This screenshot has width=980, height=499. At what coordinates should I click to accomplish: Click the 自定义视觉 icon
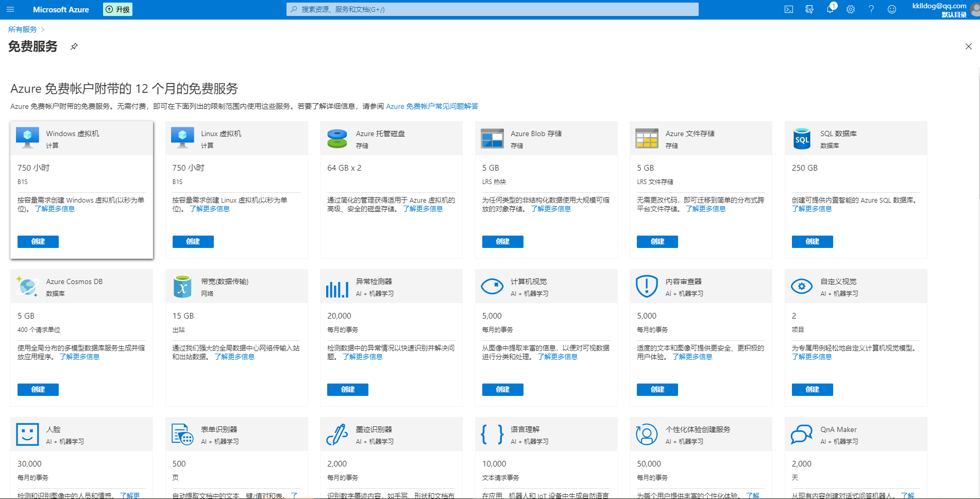[x=802, y=286]
